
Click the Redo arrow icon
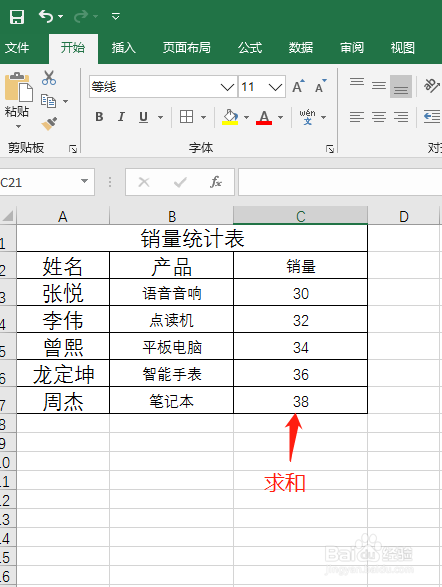(81, 16)
